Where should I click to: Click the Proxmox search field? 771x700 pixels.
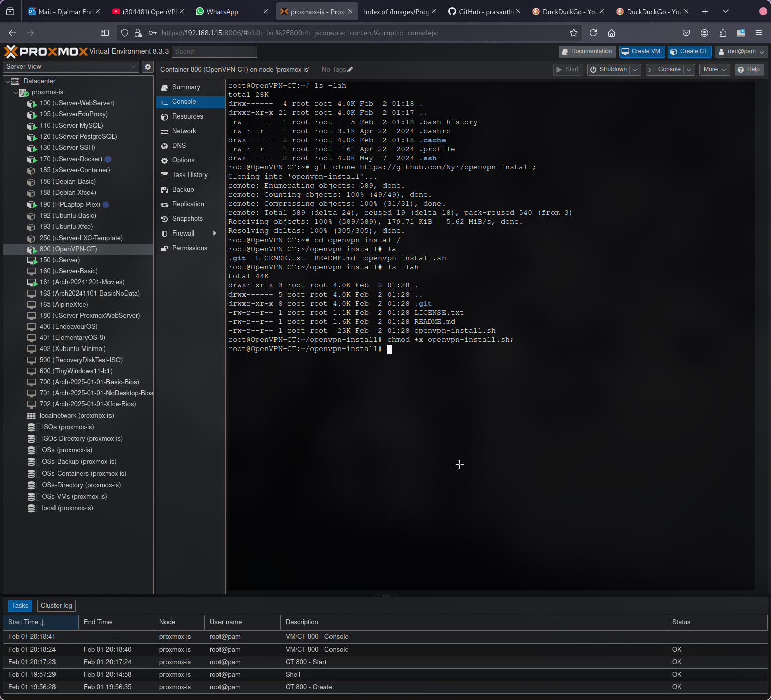tap(214, 52)
